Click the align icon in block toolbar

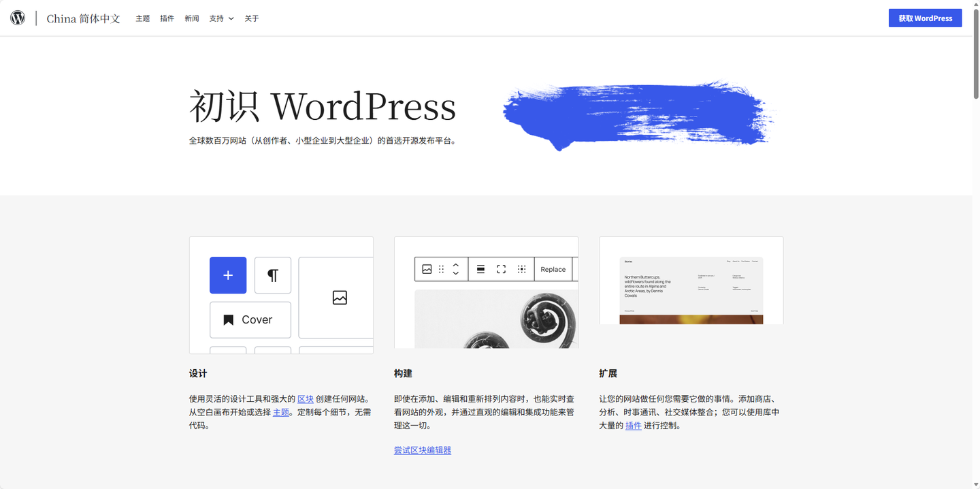[x=480, y=270]
